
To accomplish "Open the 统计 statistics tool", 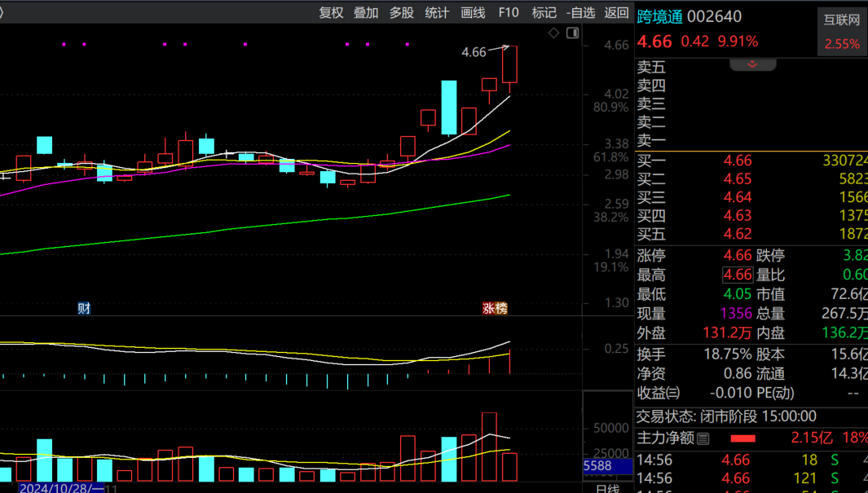I will click(437, 13).
